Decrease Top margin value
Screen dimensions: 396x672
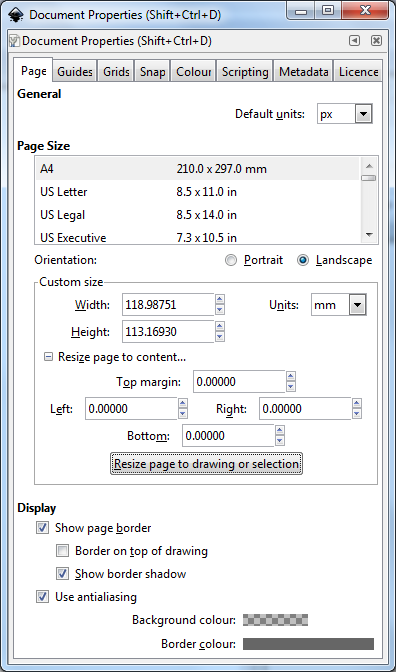click(x=291, y=387)
